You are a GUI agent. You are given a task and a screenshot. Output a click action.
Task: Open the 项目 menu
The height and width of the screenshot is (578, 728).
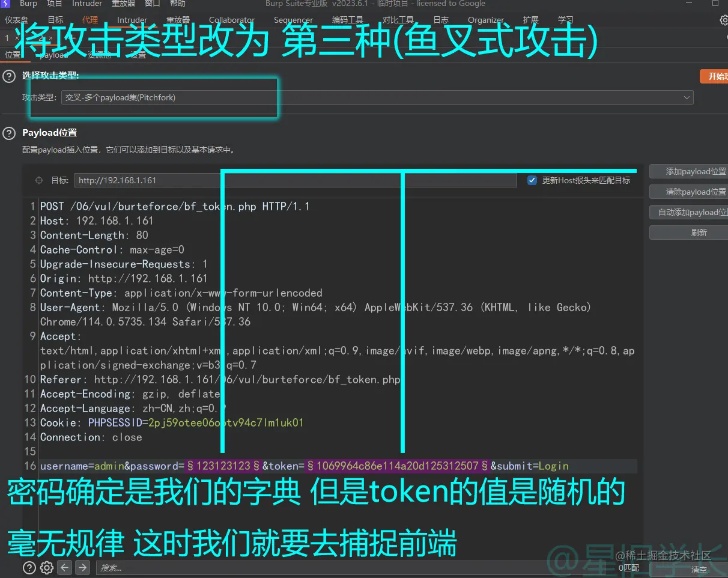(55, 4)
